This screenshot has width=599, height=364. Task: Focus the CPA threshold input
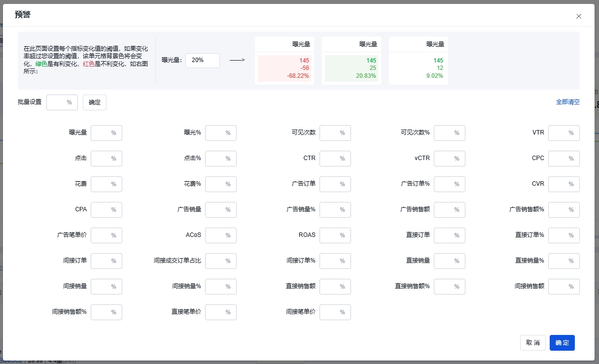pyautogui.click(x=104, y=210)
